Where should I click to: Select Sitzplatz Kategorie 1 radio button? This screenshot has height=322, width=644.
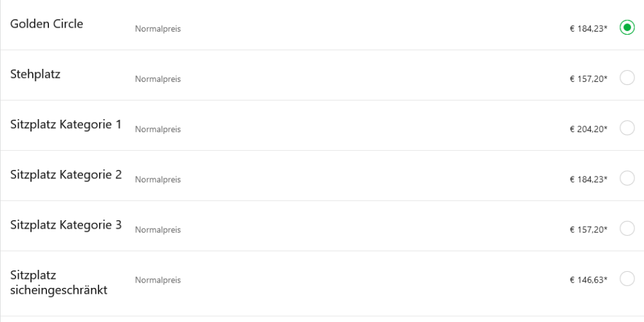(x=627, y=128)
